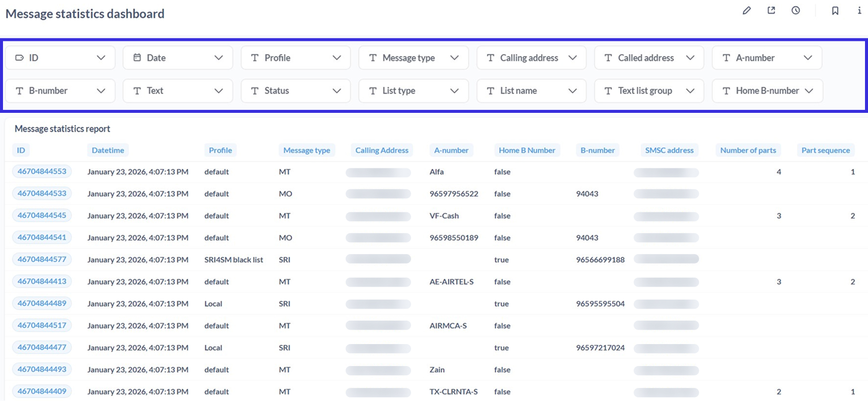The height and width of the screenshot is (401, 868).
Task: Open message ID 46704844489
Action: 42,303
